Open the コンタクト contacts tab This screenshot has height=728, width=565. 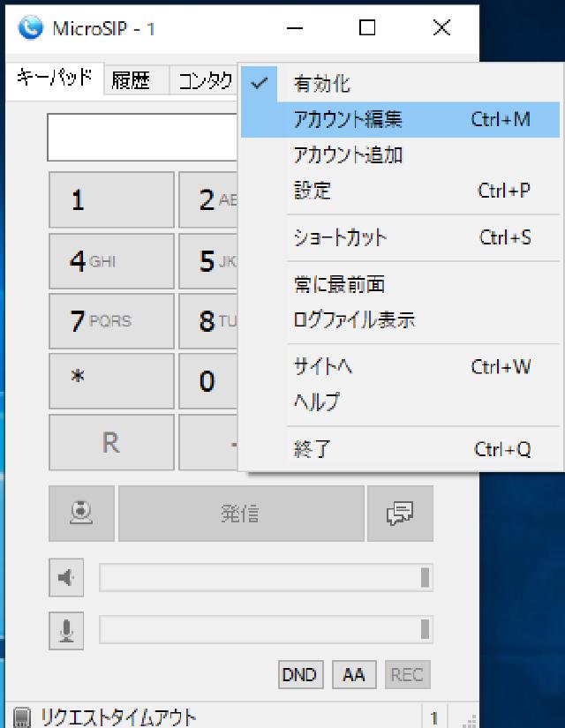coord(204,80)
